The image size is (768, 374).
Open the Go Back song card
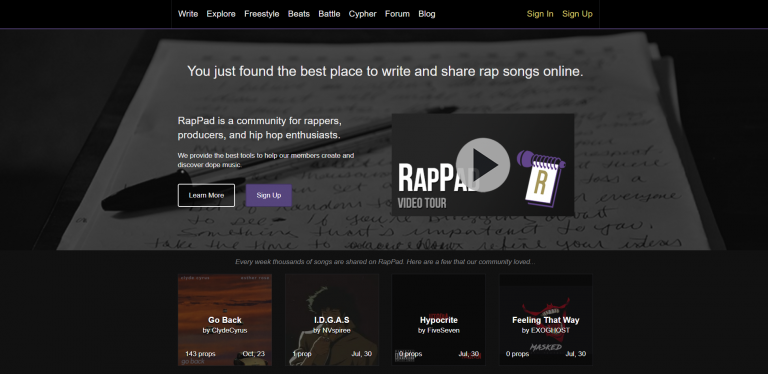[x=225, y=320]
